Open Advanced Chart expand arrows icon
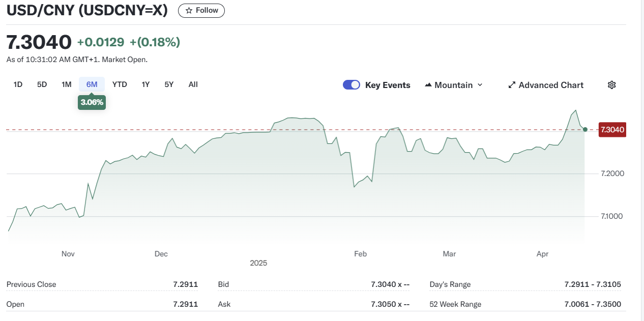Image resolution: width=644 pixels, height=321 pixels. pos(512,85)
